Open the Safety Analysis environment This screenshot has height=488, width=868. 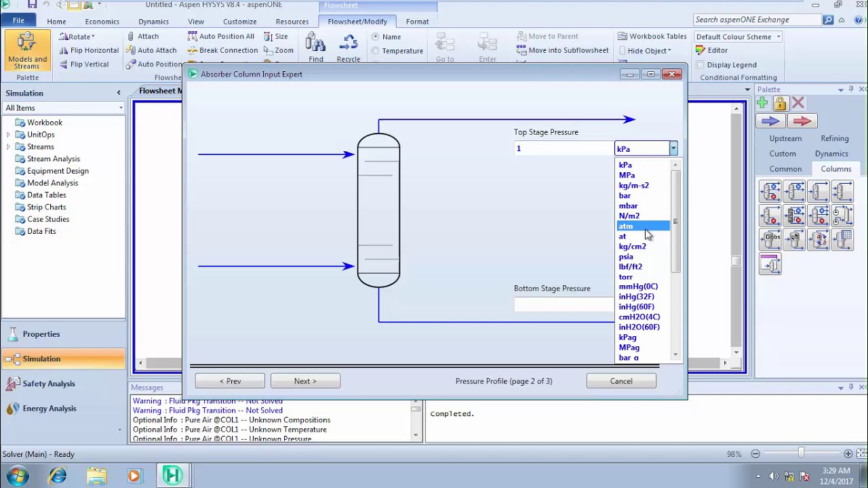tap(48, 384)
